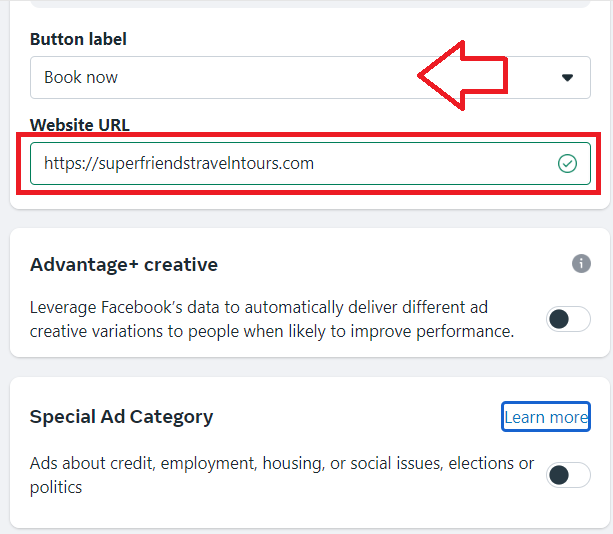Viewport: 613px width, 534px height.
Task: Select the Advantage+ creative heading
Action: click(124, 265)
